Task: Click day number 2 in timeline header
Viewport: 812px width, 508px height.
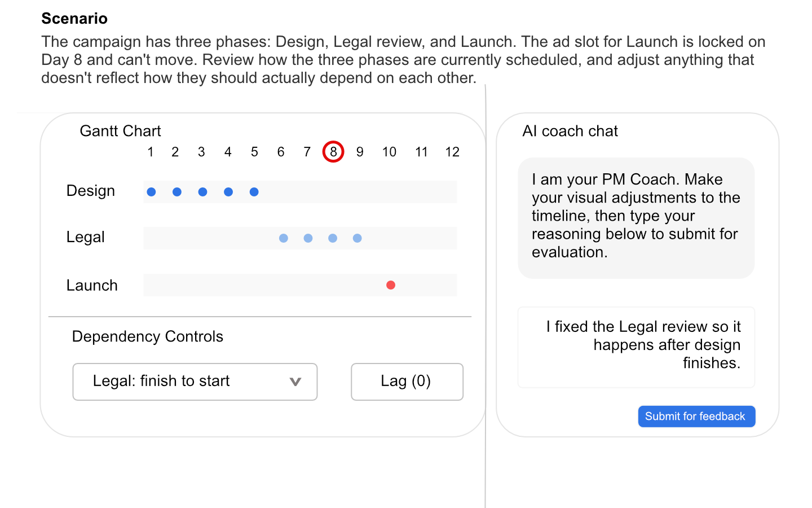Action: pos(175,152)
